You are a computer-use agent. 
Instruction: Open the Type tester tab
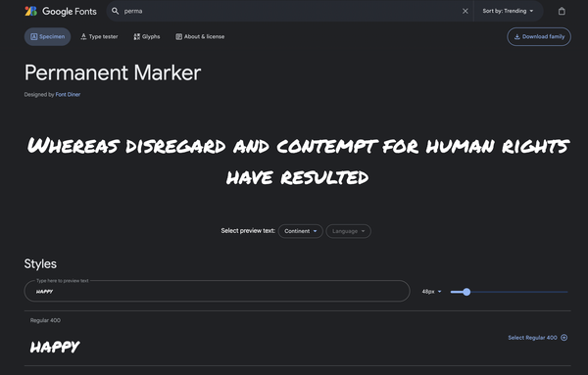pos(99,36)
